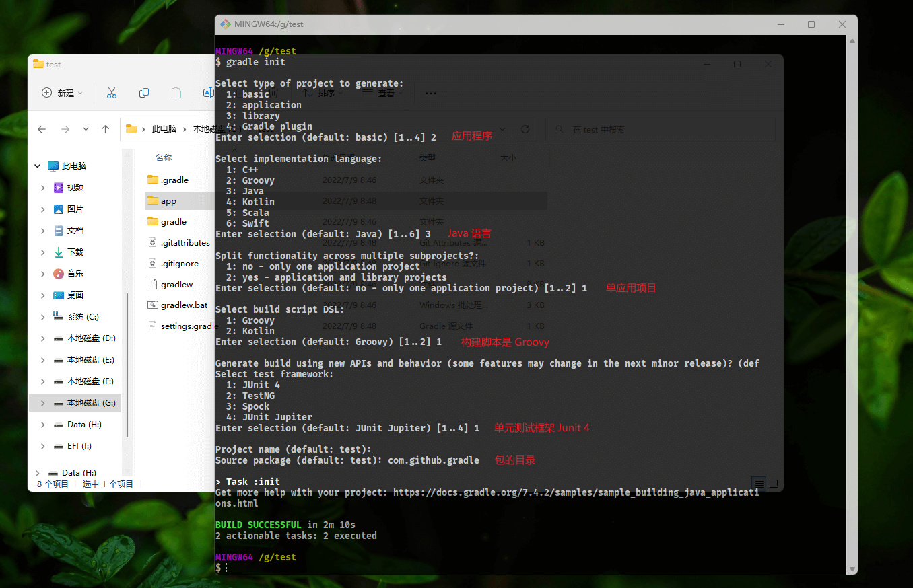Click the test folder icon in Explorer title
The height and width of the screenshot is (588, 913).
click(38, 64)
